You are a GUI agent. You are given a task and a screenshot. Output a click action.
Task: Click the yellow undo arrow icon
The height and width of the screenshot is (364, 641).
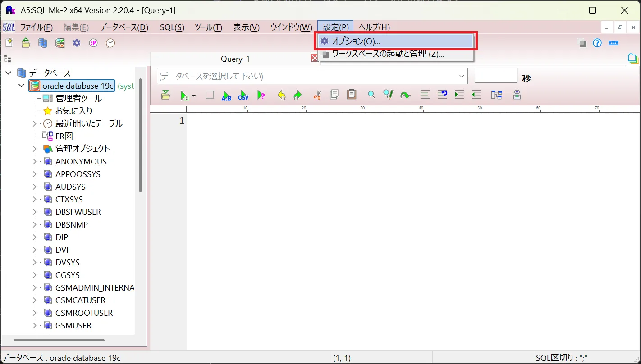[x=282, y=95]
